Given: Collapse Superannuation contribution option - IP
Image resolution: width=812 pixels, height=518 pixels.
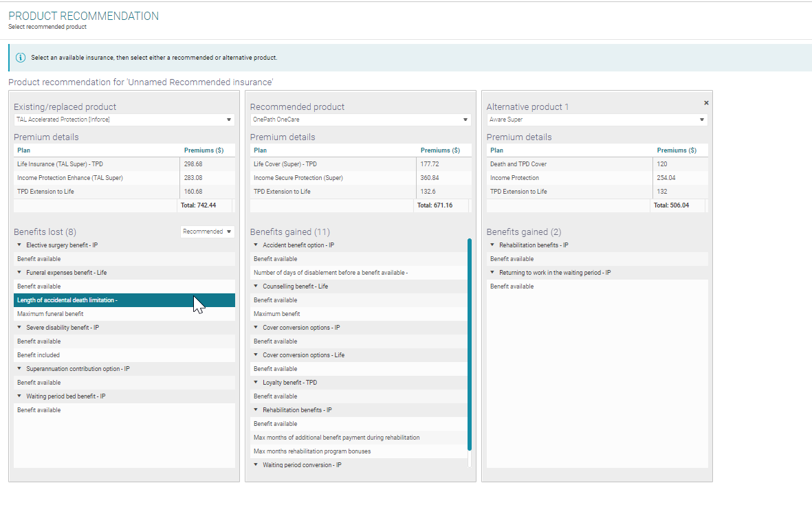Looking at the screenshot, I should pyautogui.click(x=19, y=368).
